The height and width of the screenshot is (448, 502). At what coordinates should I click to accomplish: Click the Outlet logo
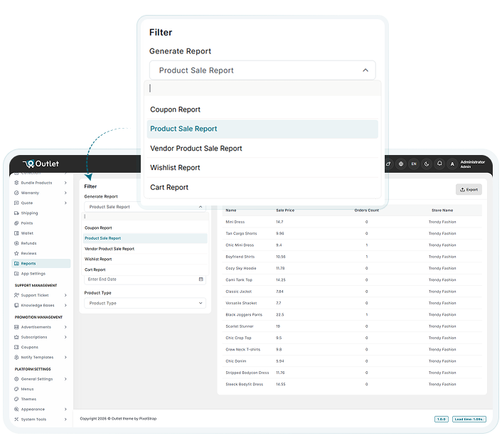41,164
